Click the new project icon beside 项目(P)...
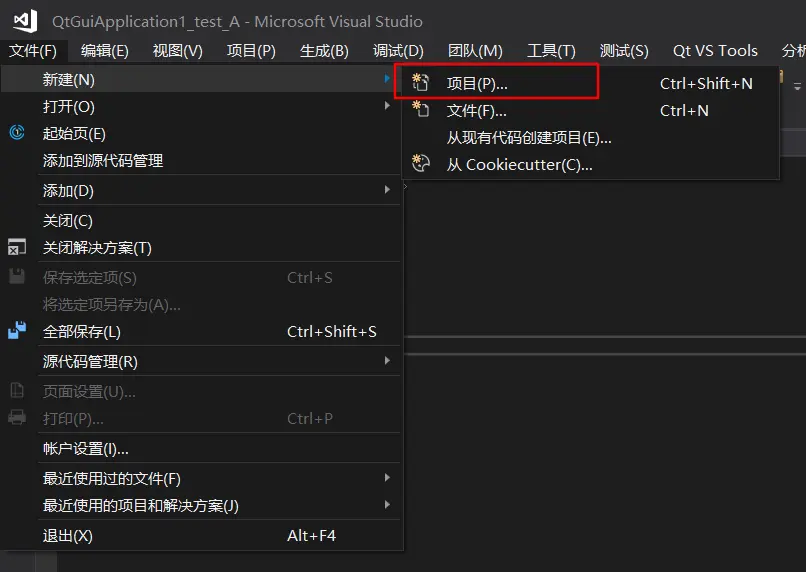 click(420, 82)
